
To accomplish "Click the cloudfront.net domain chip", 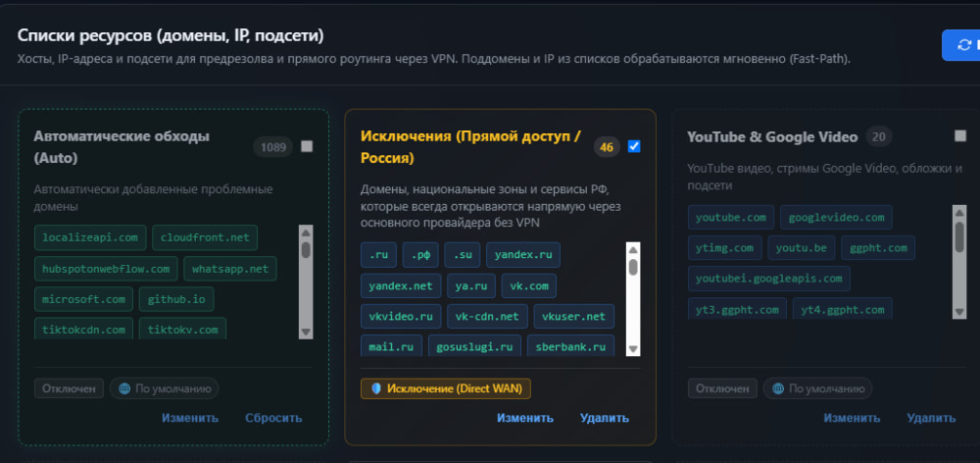I will click(x=205, y=237).
